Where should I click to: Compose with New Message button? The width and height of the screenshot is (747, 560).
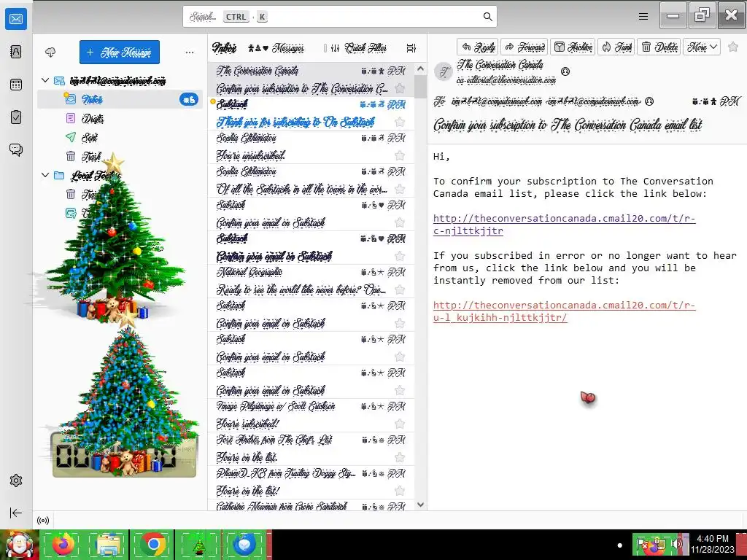click(x=120, y=52)
